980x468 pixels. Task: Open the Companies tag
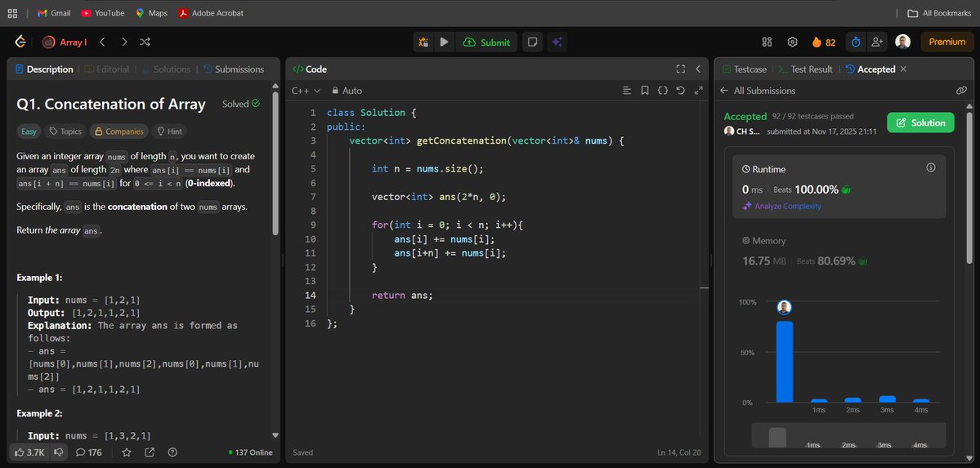click(x=119, y=131)
